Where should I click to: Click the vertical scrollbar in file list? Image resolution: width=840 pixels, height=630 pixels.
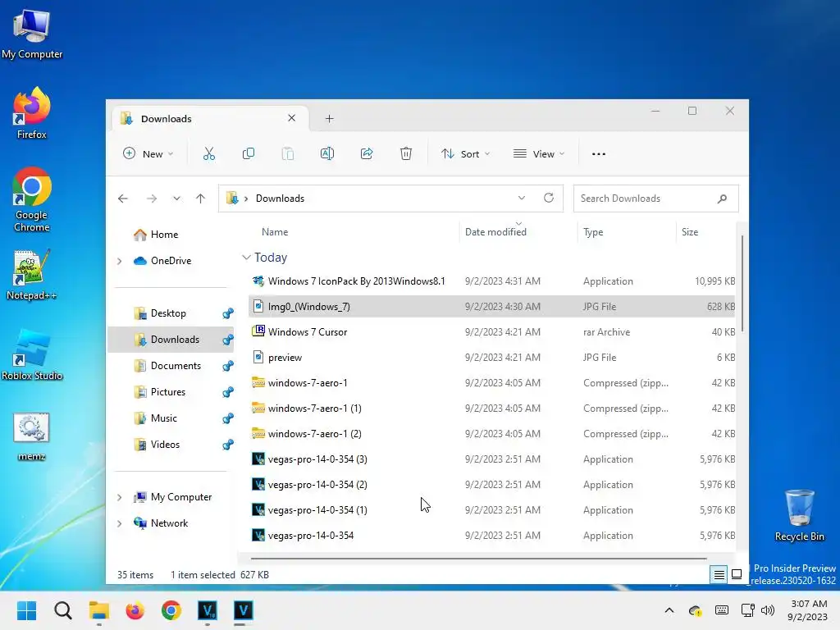coord(742,283)
